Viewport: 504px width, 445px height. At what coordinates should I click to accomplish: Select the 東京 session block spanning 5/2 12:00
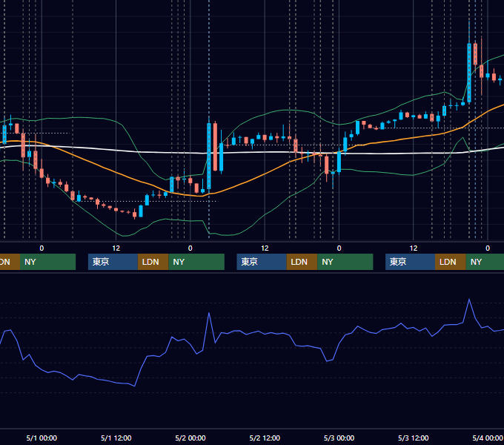262,262
